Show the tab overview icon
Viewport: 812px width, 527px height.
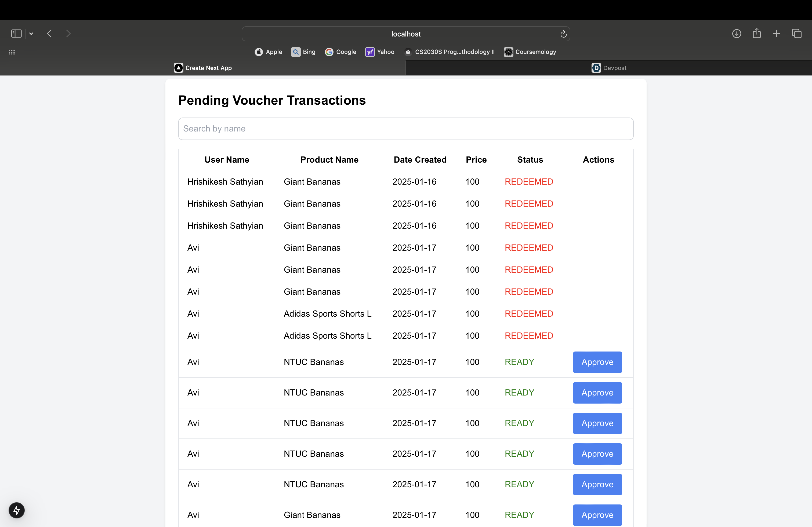(797, 33)
